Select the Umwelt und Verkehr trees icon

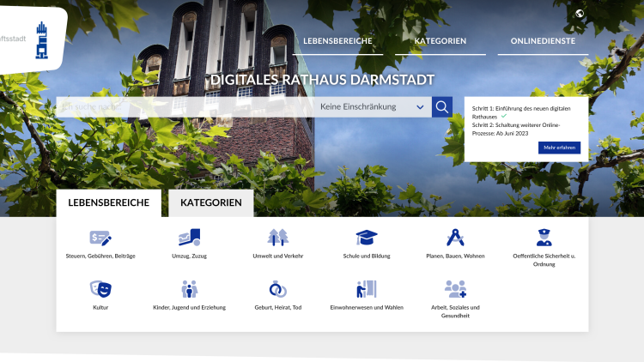click(x=278, y=238)
